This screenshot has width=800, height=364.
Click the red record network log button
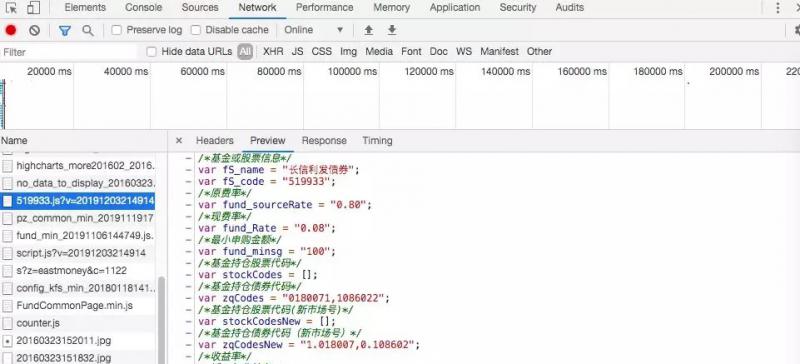[x=11, y=30]
